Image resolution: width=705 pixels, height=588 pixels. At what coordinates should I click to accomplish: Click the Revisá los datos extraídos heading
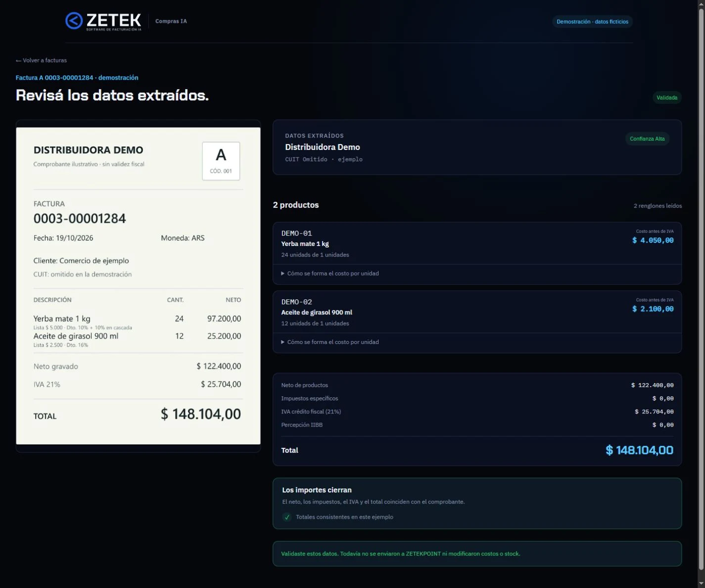[x=112, y=95]
